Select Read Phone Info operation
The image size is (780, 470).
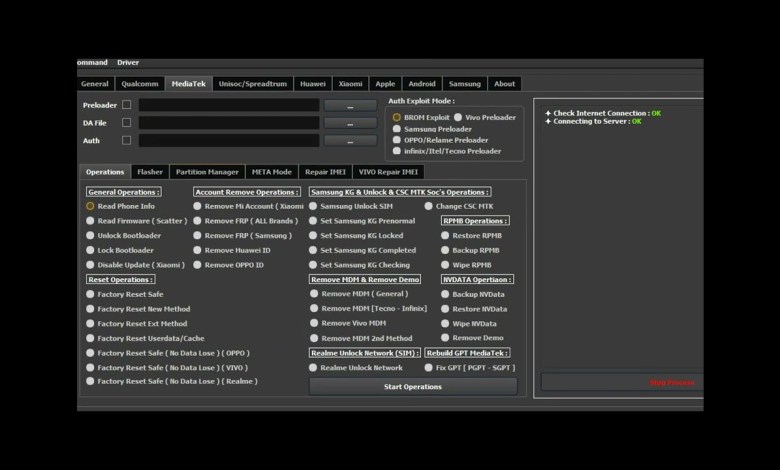(x=91, y=206)
